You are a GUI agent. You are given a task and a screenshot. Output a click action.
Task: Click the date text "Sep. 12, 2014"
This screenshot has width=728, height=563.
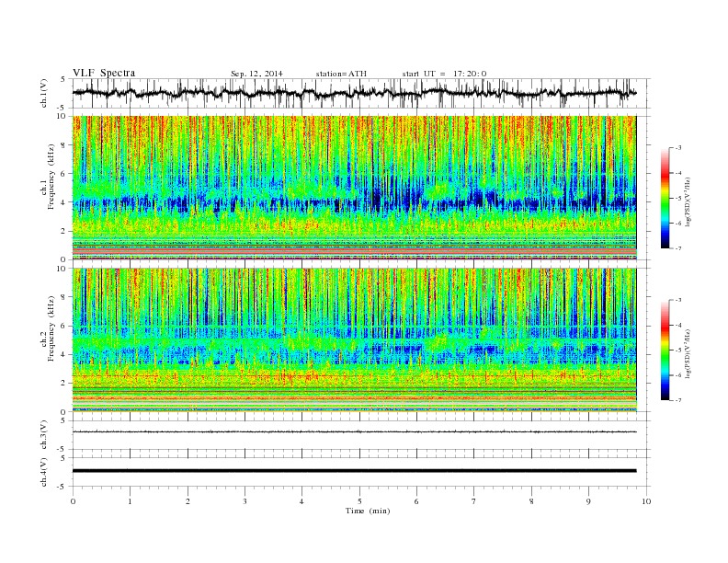256,74
